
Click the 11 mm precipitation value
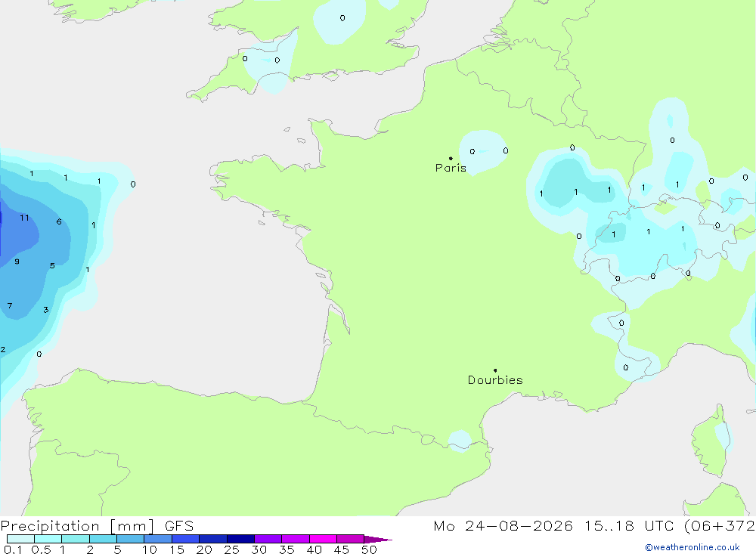tap(25, 218)
